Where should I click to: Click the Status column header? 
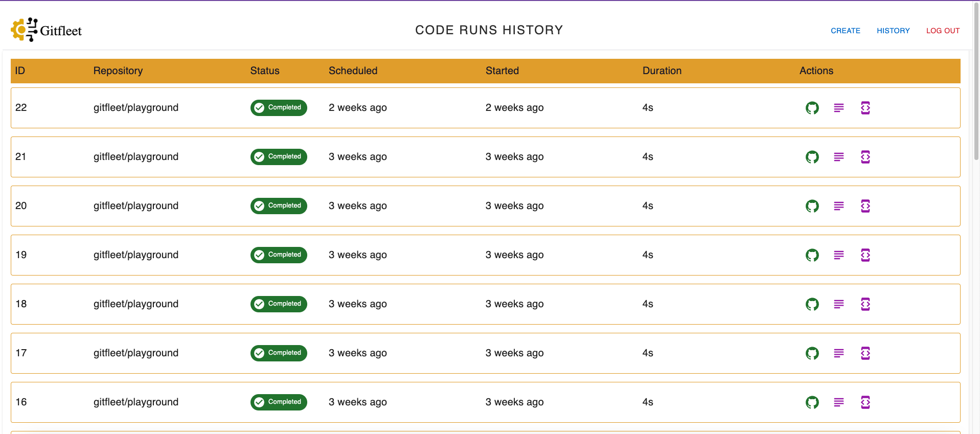point(264,71)
